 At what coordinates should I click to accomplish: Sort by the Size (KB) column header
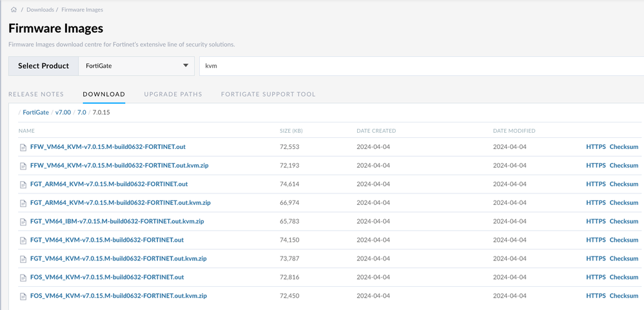(291, 131)
